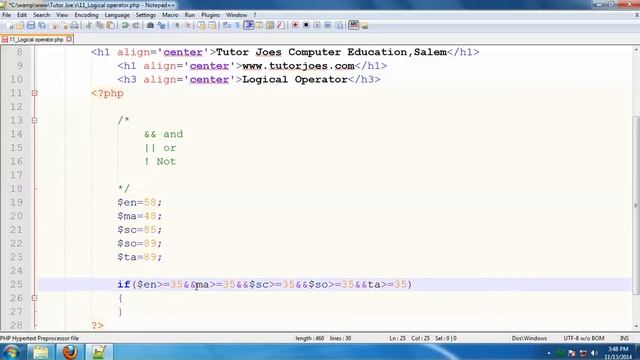
Task: Print the document via printer icon
Action: 74,25
